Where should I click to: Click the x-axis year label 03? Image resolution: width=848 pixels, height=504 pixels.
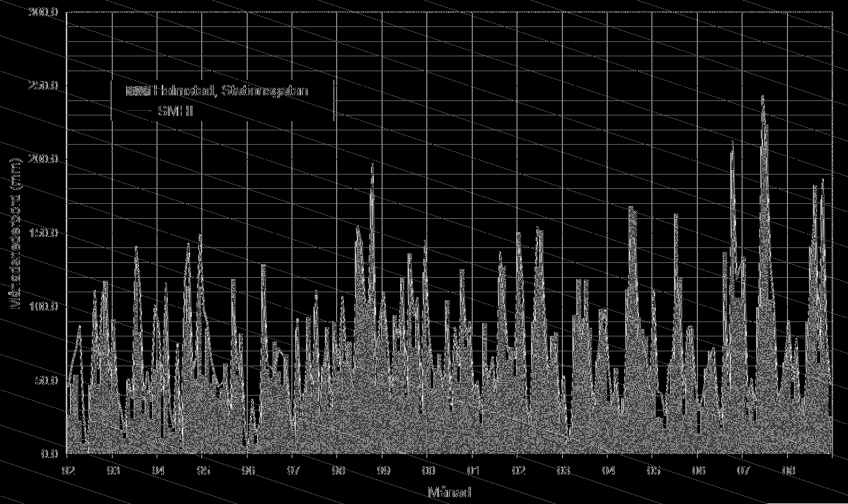pyautogui.click(x=563, y=471)
